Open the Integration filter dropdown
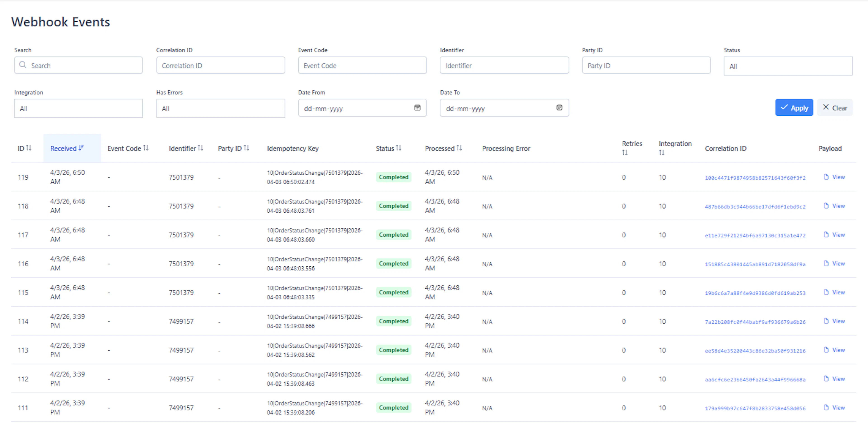Viewport: 868px width, 425px height. tap(78, 108)
